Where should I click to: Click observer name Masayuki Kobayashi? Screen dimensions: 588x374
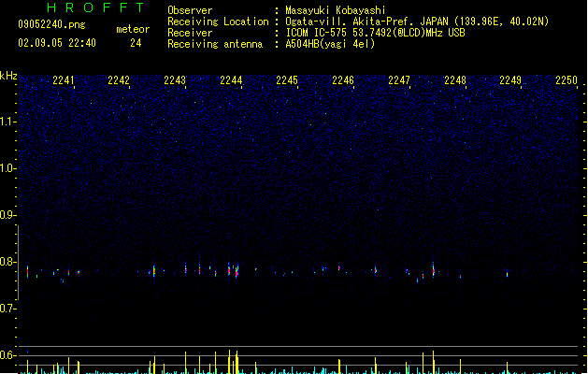[336, 10]
